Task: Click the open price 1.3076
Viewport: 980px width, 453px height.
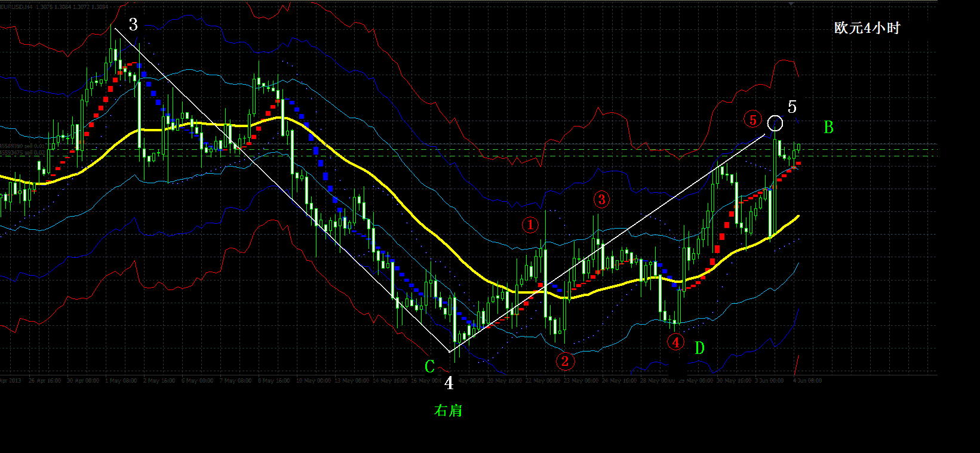Action: (x=43, y=7)
